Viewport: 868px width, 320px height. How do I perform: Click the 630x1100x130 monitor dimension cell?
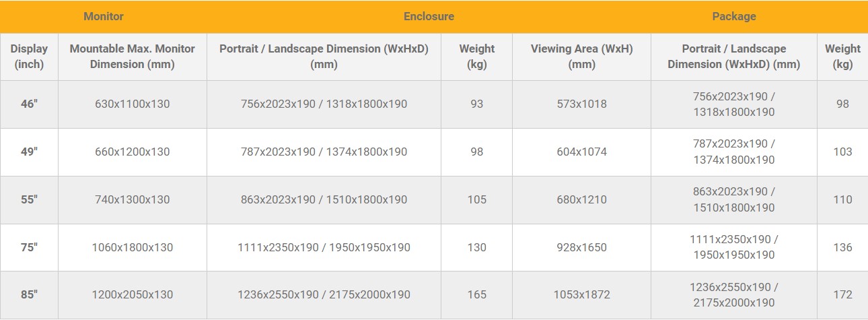click(x=133, y=104)
